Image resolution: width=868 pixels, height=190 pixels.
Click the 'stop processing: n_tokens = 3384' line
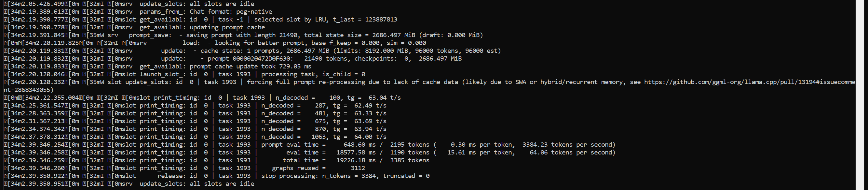pos(216,176)
